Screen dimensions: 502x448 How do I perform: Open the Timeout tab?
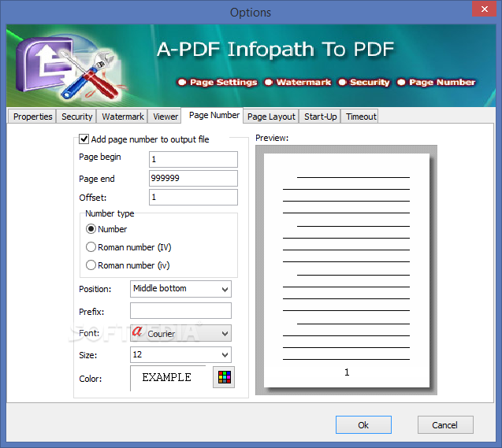(361, 117)
